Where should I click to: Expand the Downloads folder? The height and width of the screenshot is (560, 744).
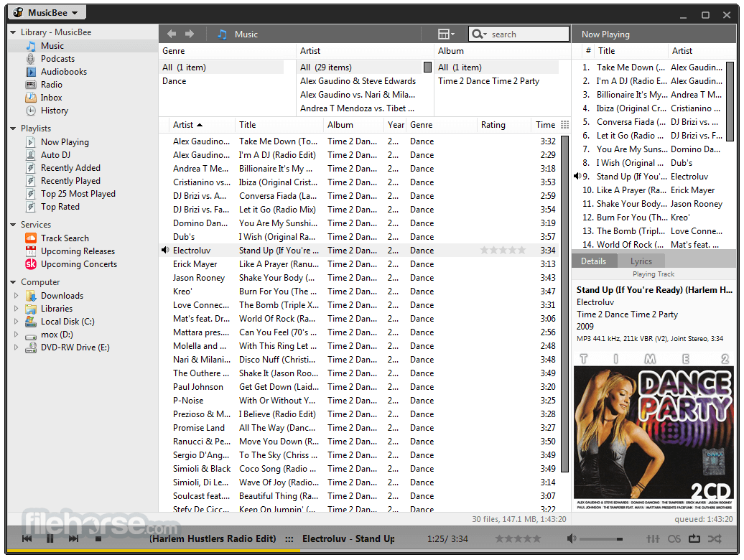[16, 295]
